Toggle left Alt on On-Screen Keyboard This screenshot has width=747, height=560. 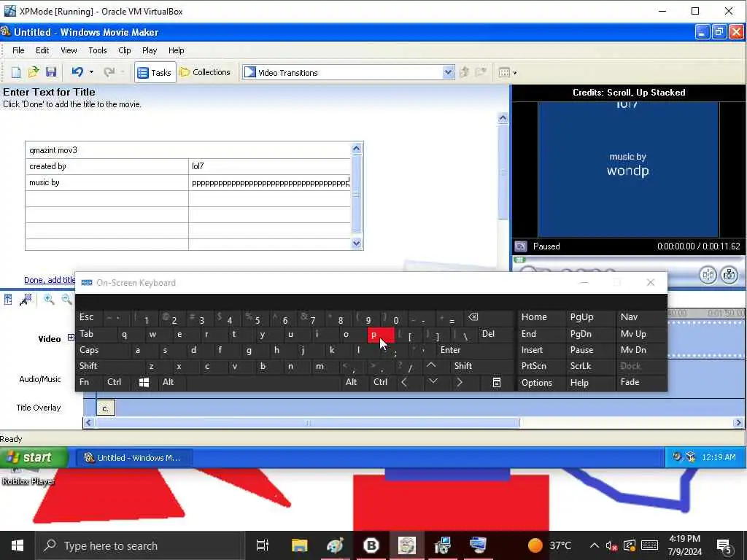click(171, 382)
